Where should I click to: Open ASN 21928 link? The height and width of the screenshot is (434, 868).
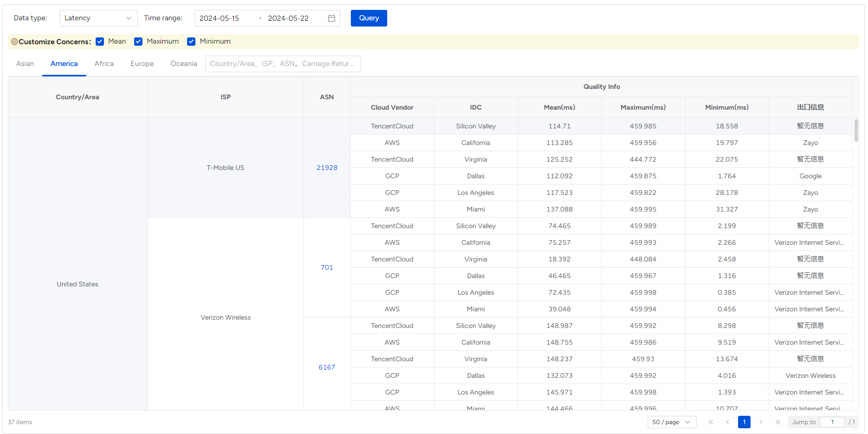tap(327, 167)
